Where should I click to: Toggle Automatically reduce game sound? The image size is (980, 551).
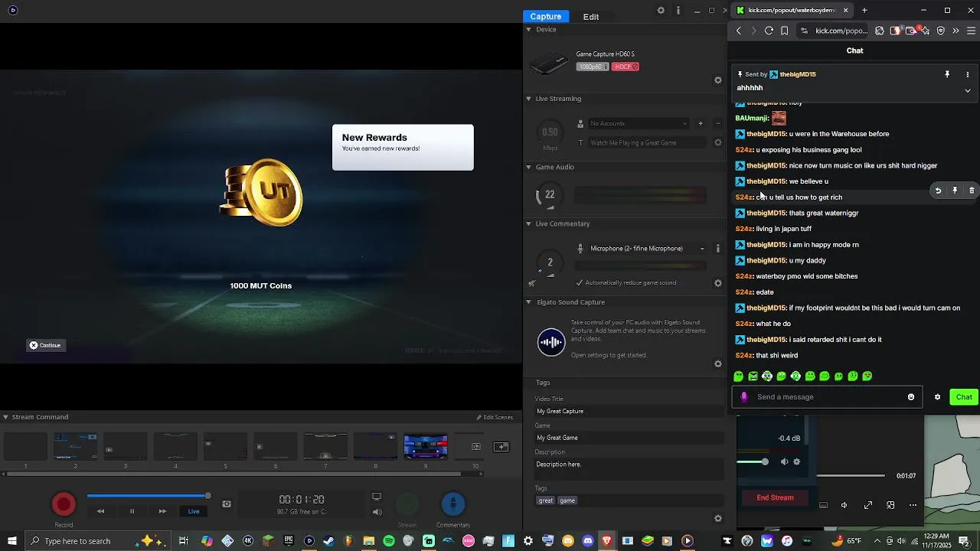(x=580, y=282)
